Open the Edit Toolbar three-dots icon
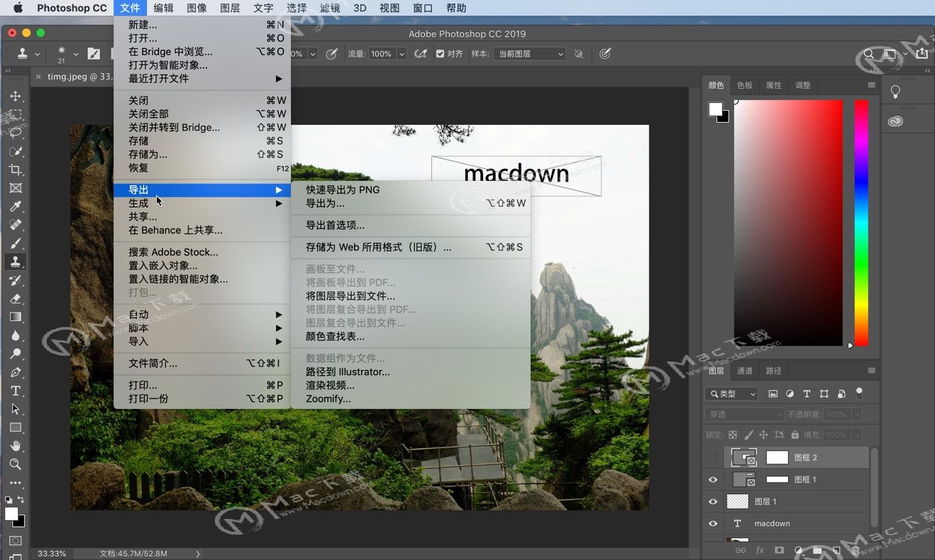This screenshot has width=935, height=560. pyautogui.click(x=16, y=483)
